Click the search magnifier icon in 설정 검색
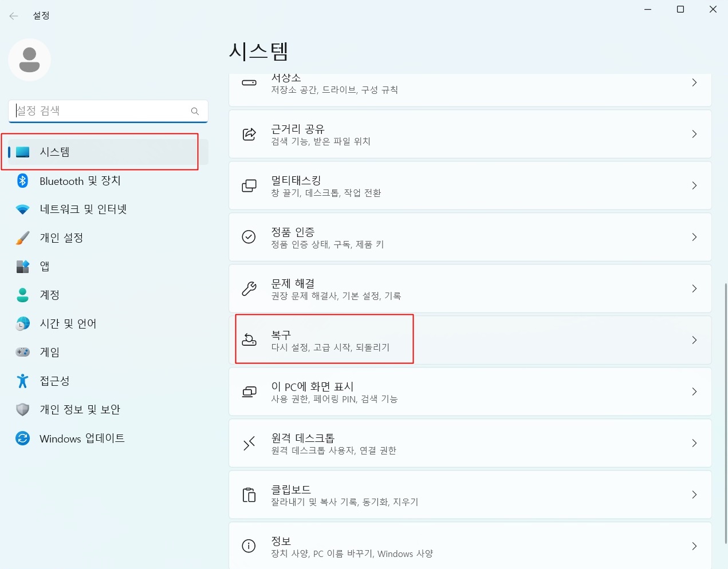The image size is (728, 569). 195,111
